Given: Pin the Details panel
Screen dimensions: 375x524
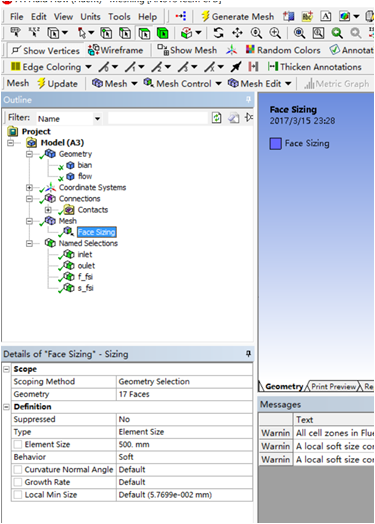Looking at the screenshot, I should pyautogui.click(x=248, y=353).
